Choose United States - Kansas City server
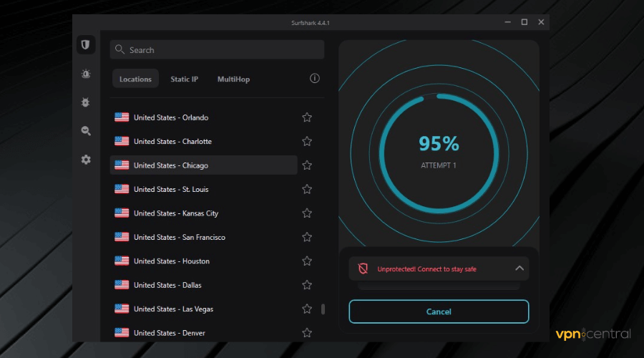 (x=176, y=213)
